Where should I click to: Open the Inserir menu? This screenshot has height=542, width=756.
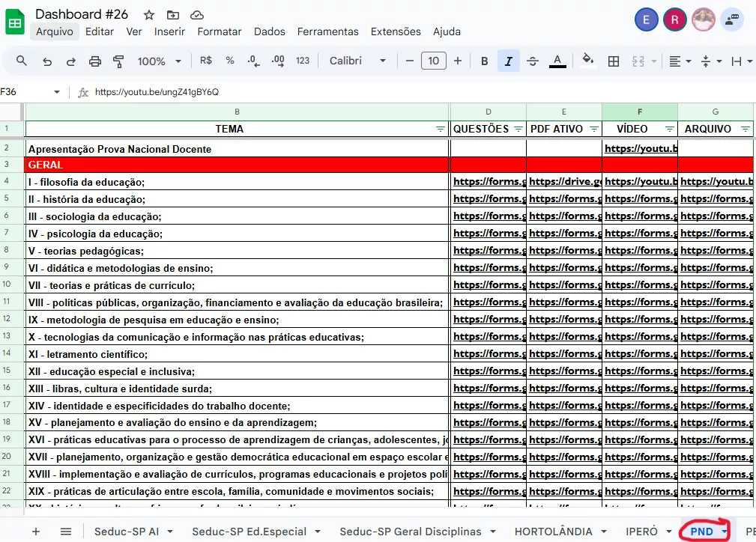169,31
